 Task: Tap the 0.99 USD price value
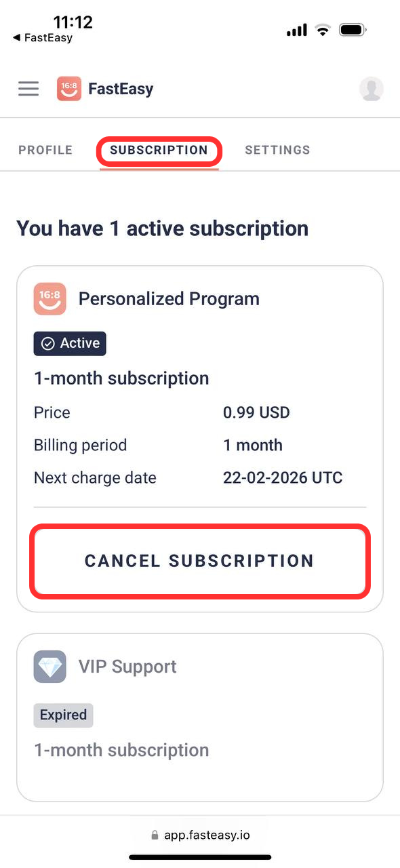pyautogui.click(x=256, y=412)
